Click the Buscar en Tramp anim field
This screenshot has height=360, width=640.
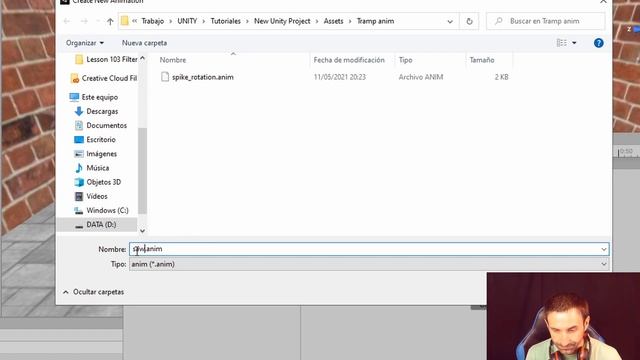545,21
